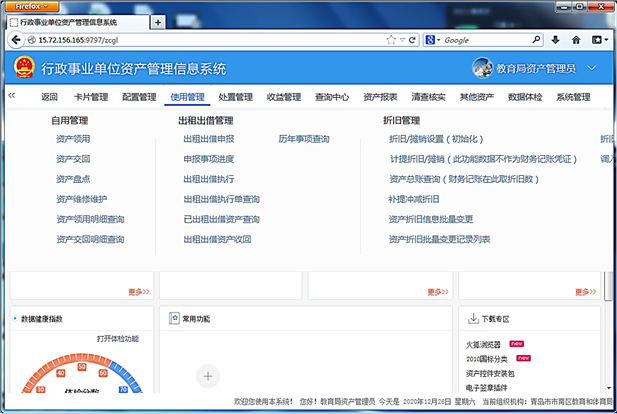The image size is (617, 414).
Task: Click the search engine selector icon
Action: click(x=432, y=40)
